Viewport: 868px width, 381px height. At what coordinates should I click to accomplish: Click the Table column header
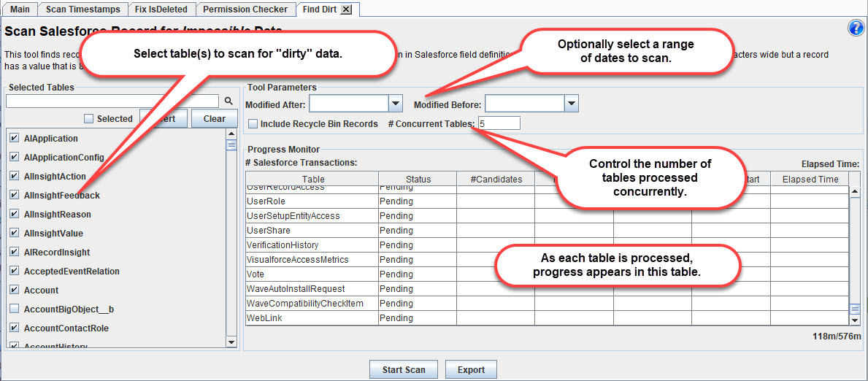click(312, 179)
